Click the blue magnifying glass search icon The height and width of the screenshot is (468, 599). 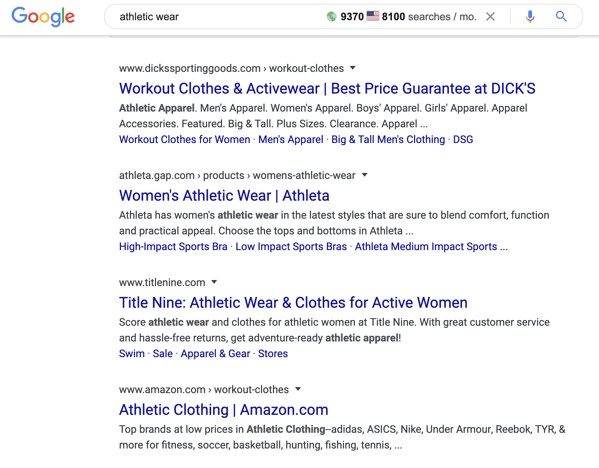[561, 16]
